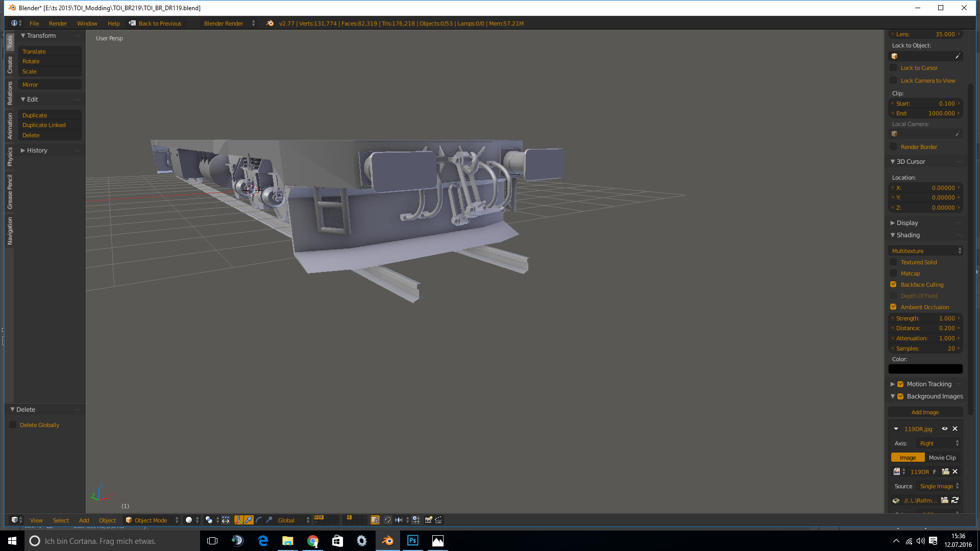
Task: Open file browser icon next to 119DR
Action: pyautogui.click(x=945, y=472)
